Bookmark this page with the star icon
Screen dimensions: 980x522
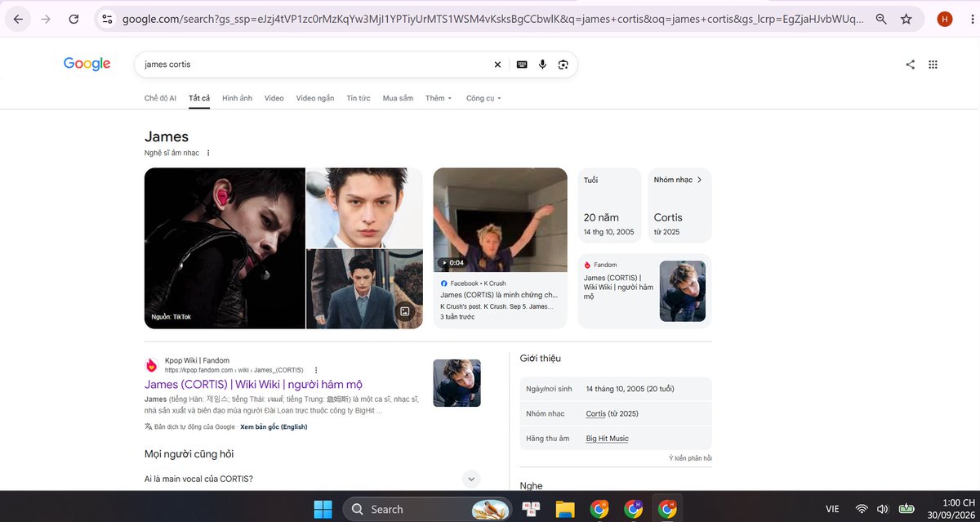coord(906,19)
